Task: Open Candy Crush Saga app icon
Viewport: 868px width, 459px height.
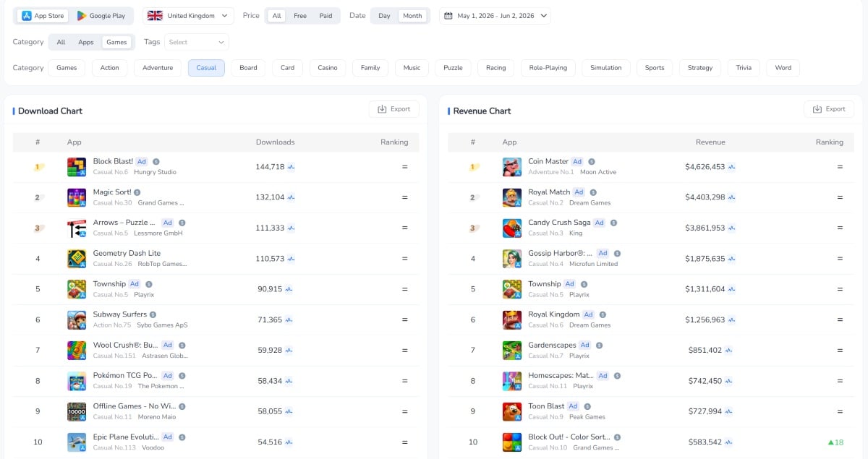Action: (x=512, y=228)
